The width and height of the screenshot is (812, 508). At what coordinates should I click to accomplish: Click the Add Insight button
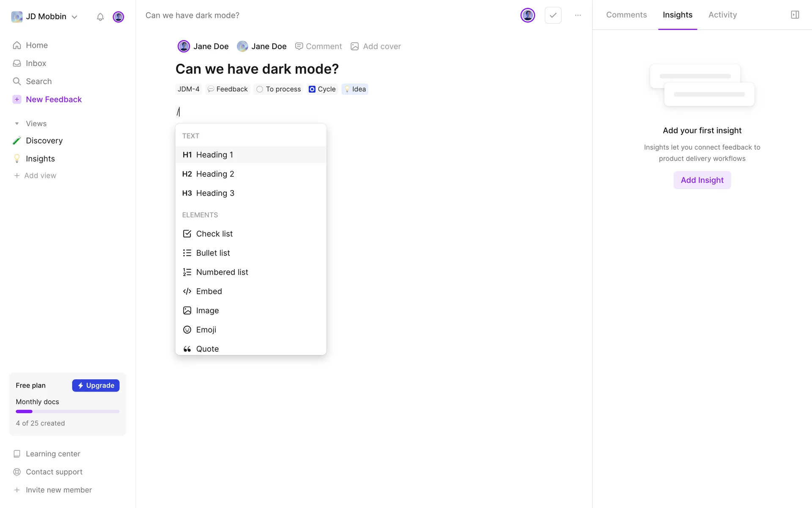pos(702,180)
